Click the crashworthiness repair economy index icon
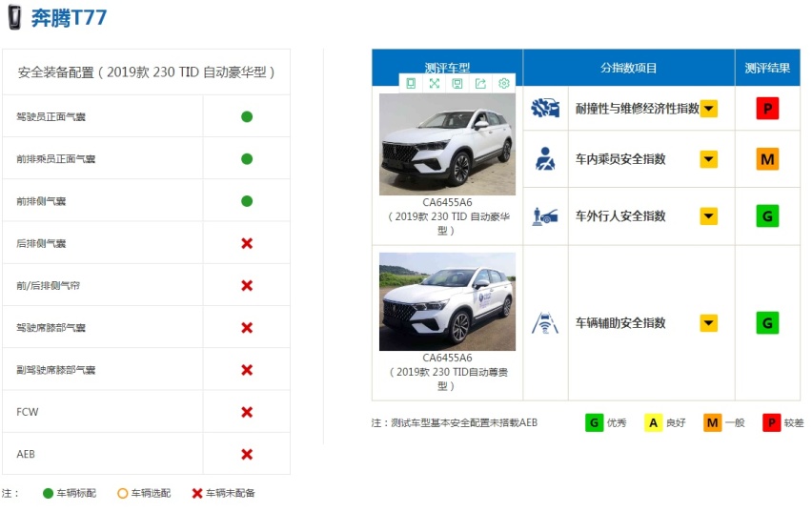The height and width of the screenshot is (512, 812). (545, 108)
